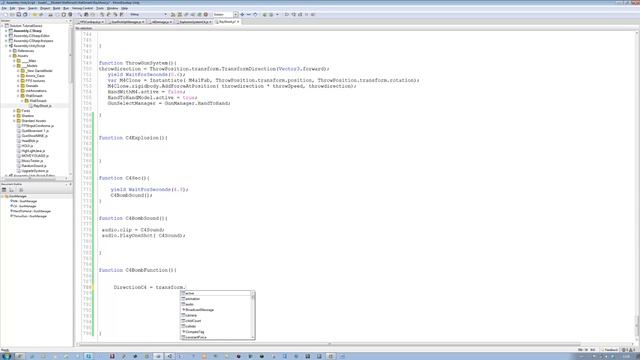The height and width of the screenshot is (360, 640).
Task: Select the Solution TutorialSeries root node
Action: pos(26,26)
